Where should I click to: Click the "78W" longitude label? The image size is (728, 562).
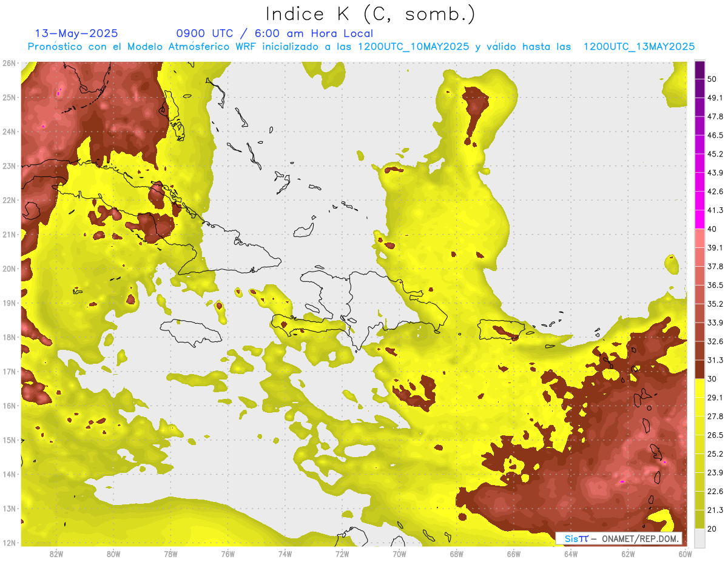pos(170,554)
